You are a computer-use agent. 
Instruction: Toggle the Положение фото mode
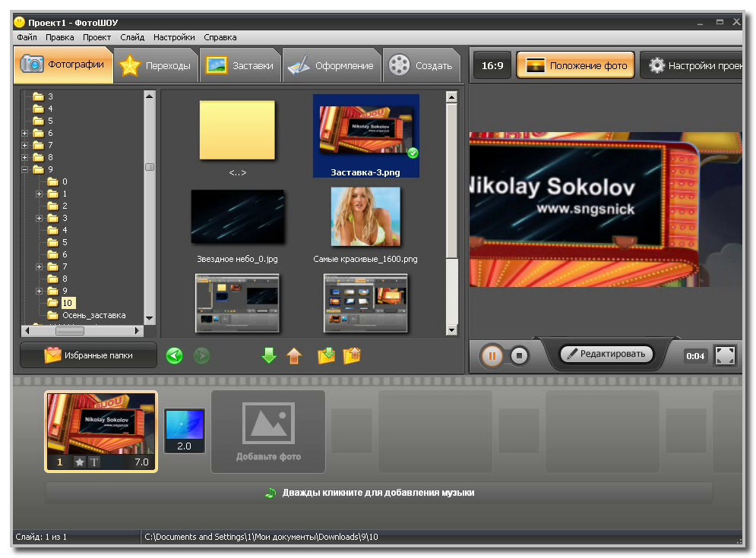coord(576,66)
